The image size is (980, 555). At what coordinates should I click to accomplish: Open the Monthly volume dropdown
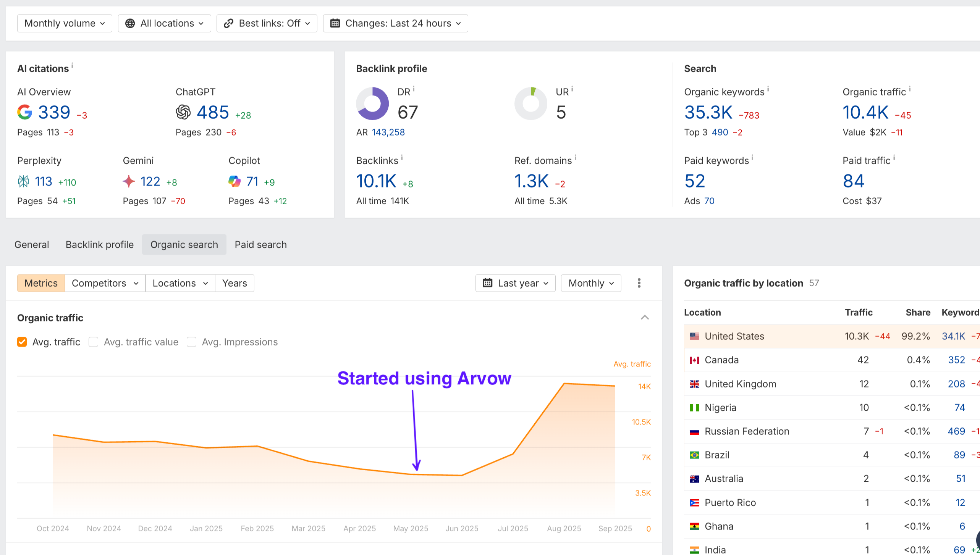65,23
